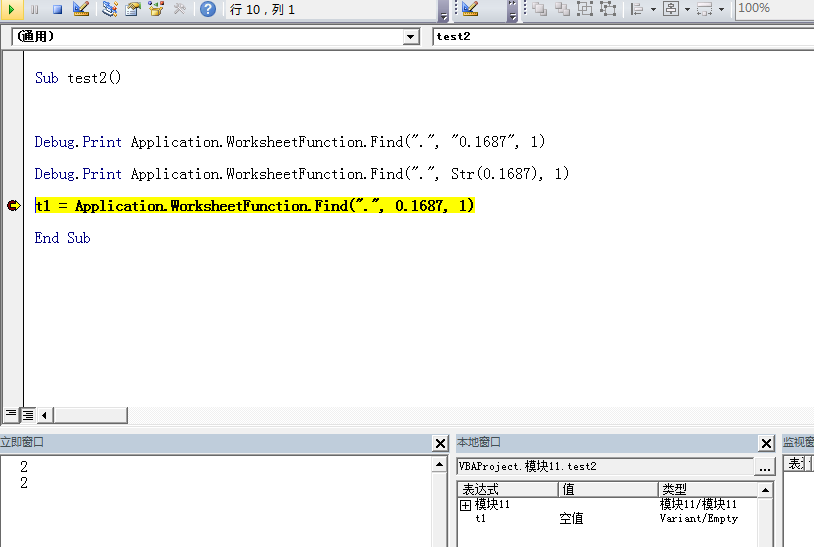This screenshot has height=547, width=814.
Task: Click the Send to Back icon
Action: (x=562, y=9)
